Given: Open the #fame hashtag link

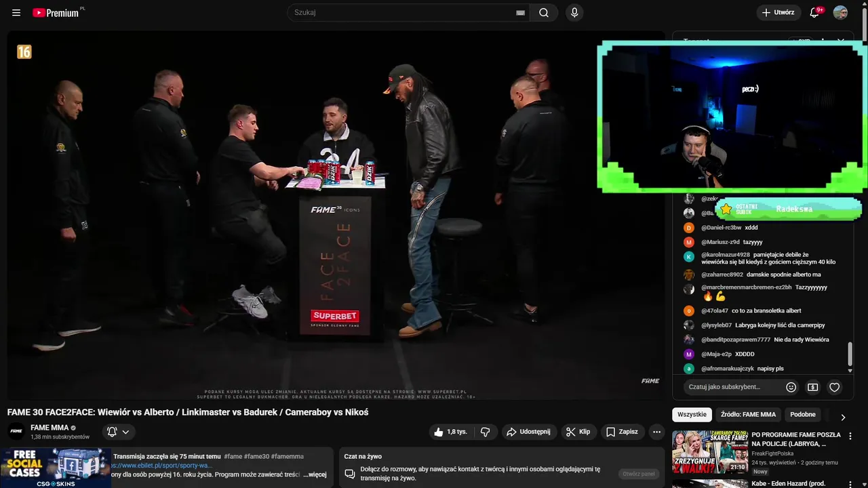Looking at the screenshot, I should [x=233, y=457].
